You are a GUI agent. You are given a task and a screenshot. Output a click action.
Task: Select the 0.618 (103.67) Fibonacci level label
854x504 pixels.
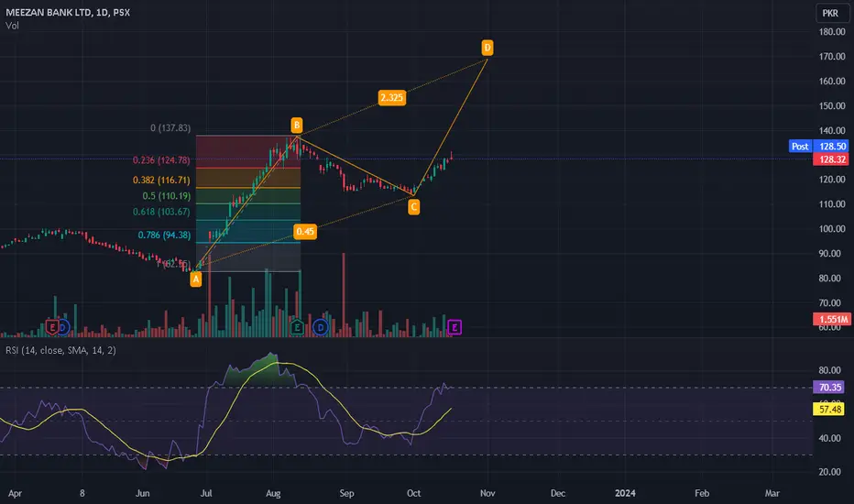tap(161, 212)
